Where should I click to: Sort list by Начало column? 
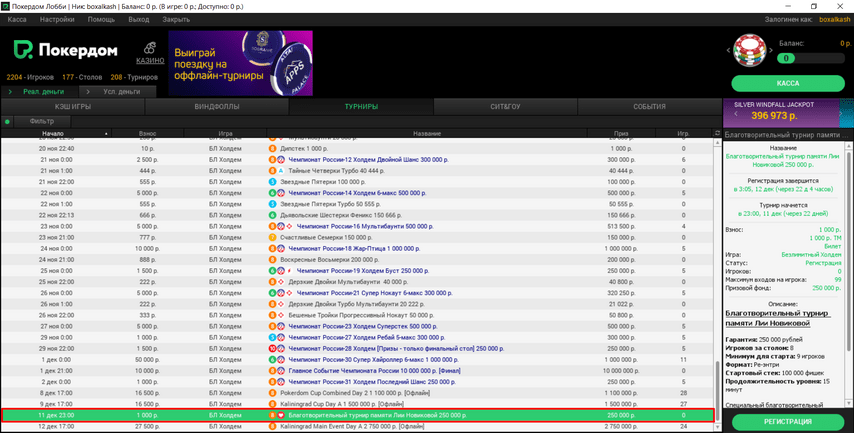54,133
